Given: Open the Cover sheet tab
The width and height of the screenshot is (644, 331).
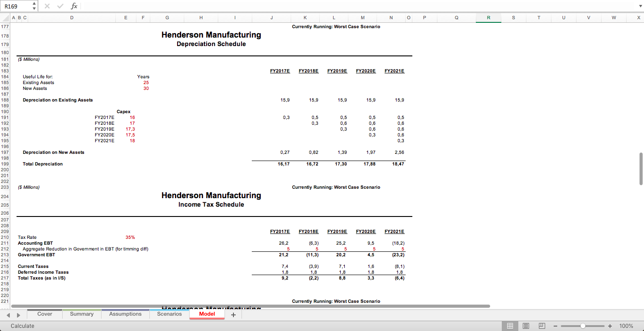Looking at the screenshot, I should click(45, 314).
